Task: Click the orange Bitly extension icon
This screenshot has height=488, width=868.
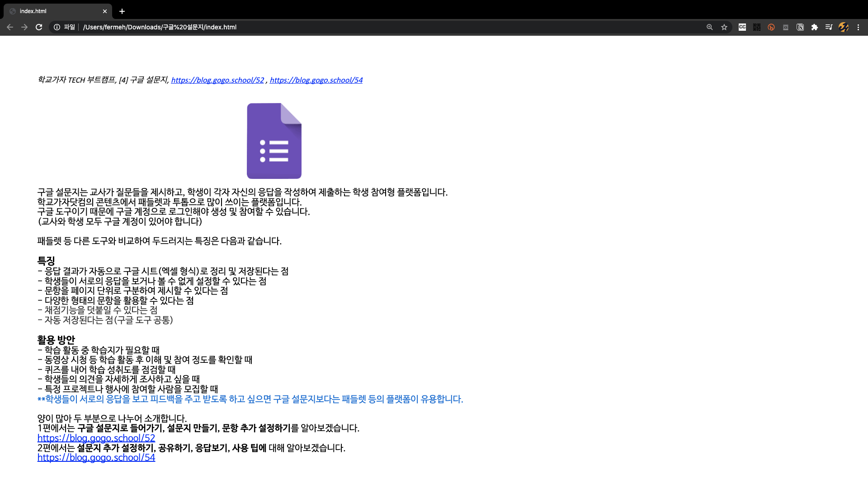Action: [771, 27]
